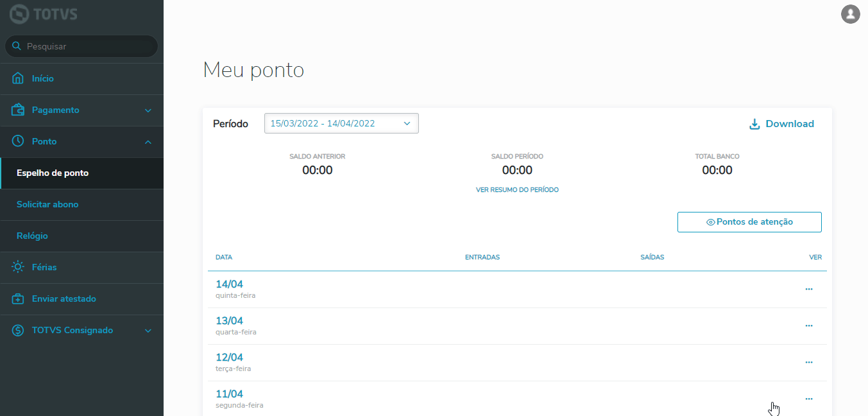Click the TOTVS Consignado dollar icon
Viewport: 868px width, 416px height.
(18, 330)
